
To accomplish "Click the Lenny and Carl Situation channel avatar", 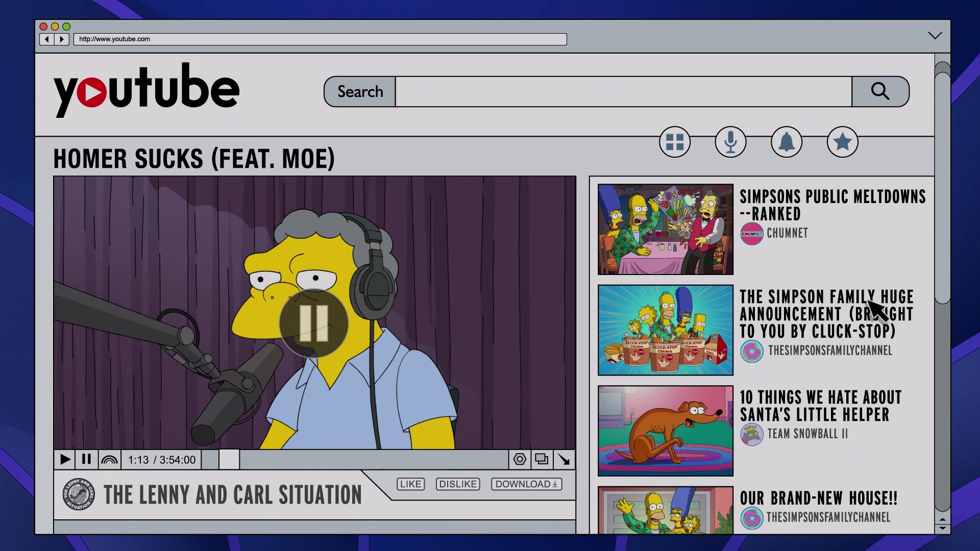I will 79,494.
